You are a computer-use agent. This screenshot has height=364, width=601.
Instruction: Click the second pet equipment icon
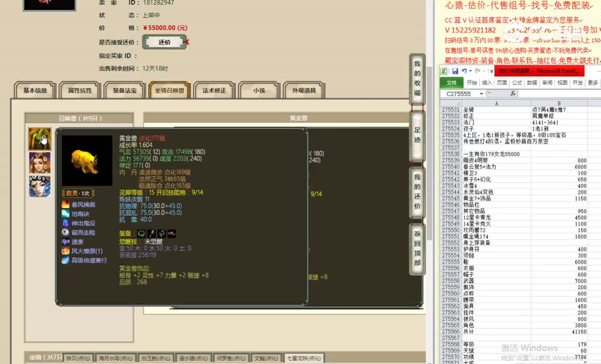point(151,234)
